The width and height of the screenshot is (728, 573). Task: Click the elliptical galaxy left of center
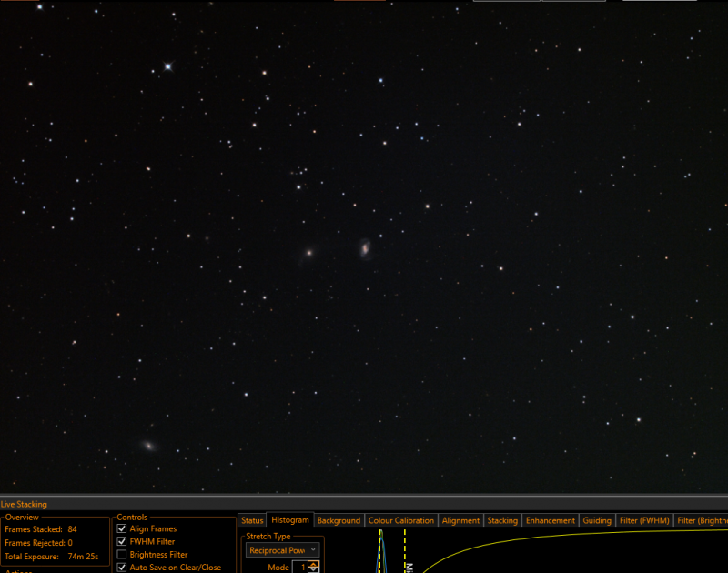[309, 253]
